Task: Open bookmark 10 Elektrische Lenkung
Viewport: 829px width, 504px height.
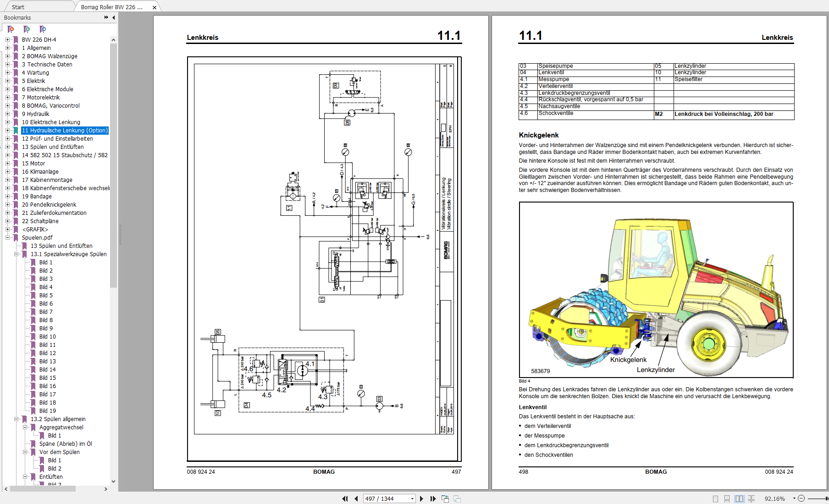Action: pyautogui.click(x=51, y=122)
